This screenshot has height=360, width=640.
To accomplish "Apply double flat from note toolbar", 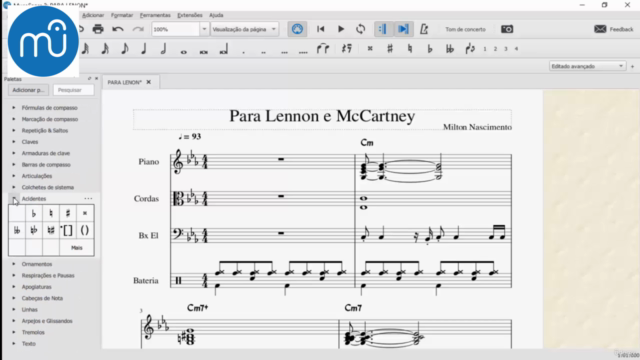I will (x=450, y=49).
